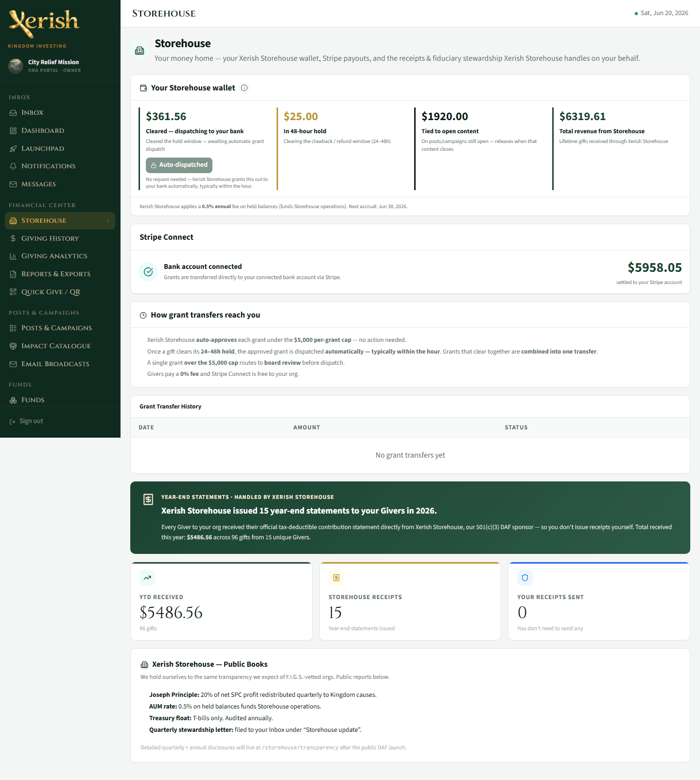Viewport: 700px width, 780px height.
Task: Open Giving Analytics page
Action: tap(60, 256)
